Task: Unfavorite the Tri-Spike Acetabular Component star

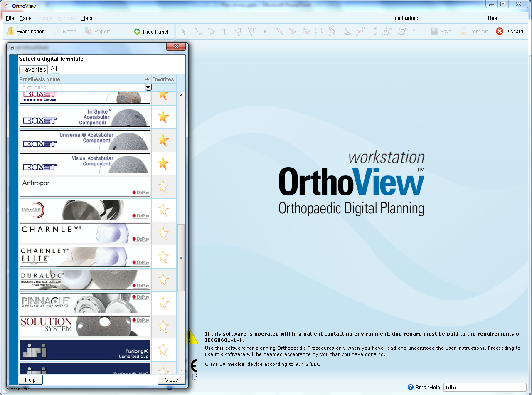Action: (164, 117)
